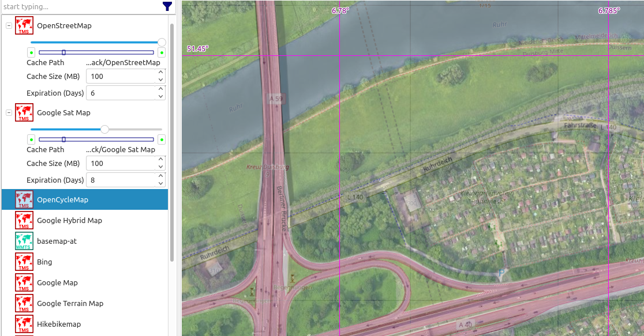Click the Bing TMS map icon
The height and width of the screenshot is (336, 644).
coord(24,262)
